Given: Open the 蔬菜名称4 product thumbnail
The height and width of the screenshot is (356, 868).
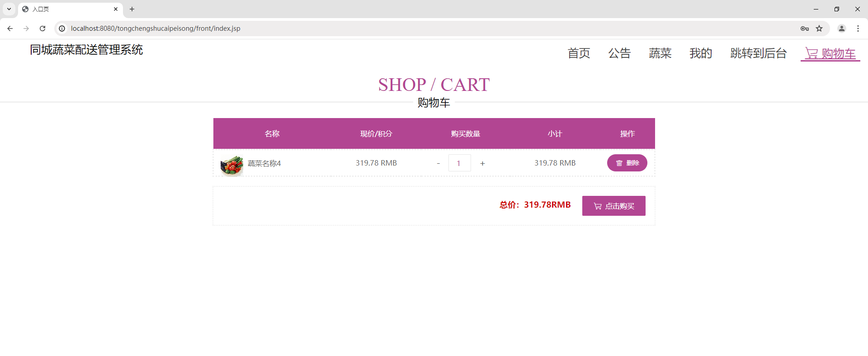Looking at the screenshot, I should click(232, 165).
